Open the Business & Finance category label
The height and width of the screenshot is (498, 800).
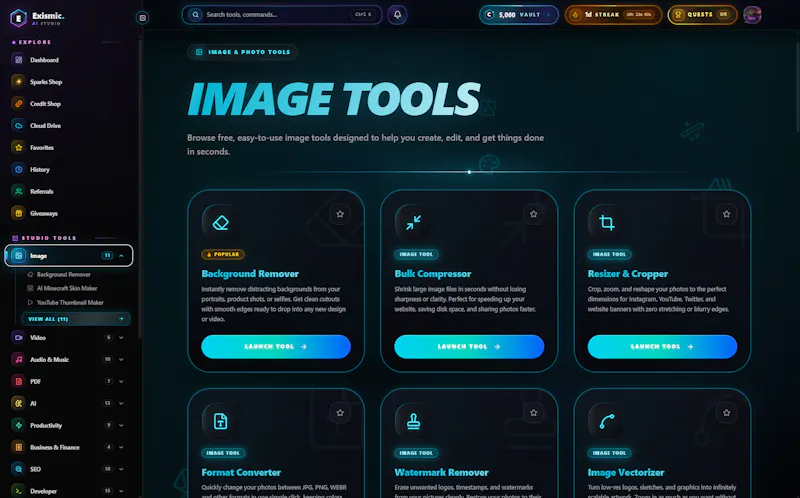point(55,447)
